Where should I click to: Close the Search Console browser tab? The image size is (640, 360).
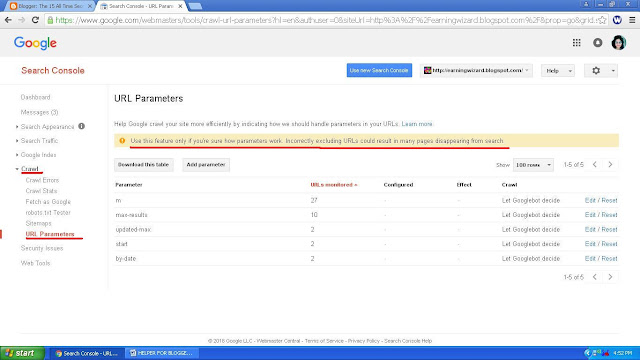(180, 6)
